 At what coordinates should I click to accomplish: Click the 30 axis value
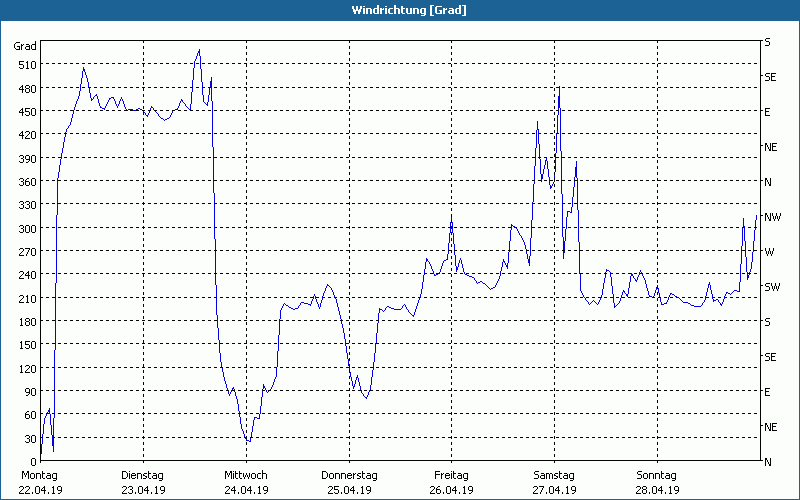tap(30, 439)
